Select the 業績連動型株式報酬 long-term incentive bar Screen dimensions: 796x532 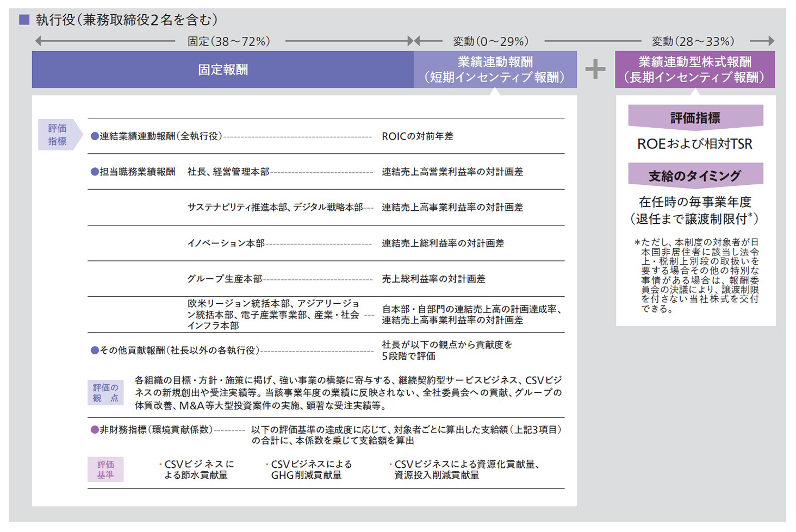click(x=694, y=70)
